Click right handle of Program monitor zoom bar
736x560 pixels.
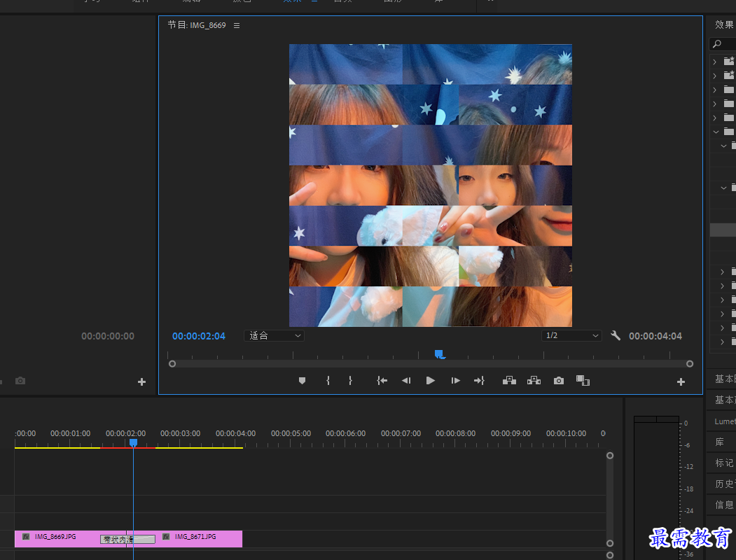click(690, 364)
